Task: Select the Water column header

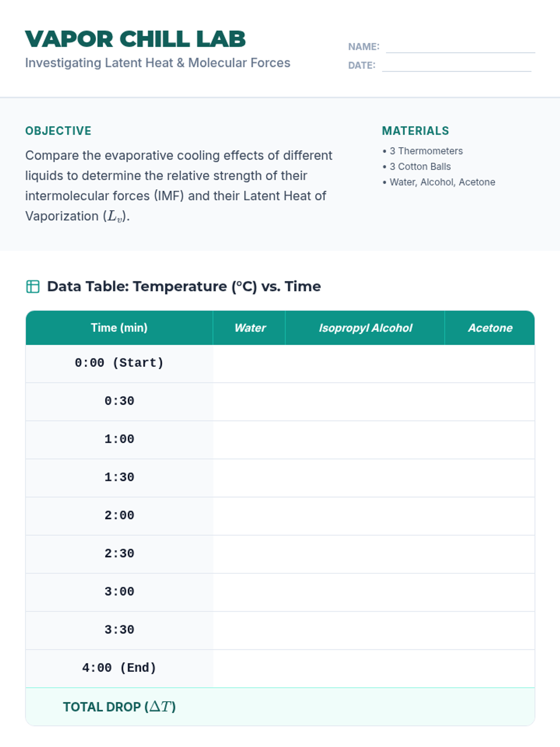Action: tap(249, 328)
